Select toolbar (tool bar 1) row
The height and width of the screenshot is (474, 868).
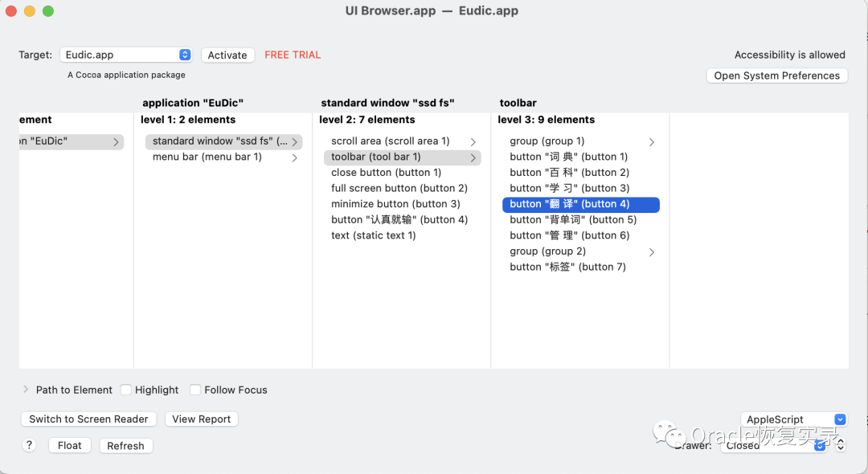[402, 157]
